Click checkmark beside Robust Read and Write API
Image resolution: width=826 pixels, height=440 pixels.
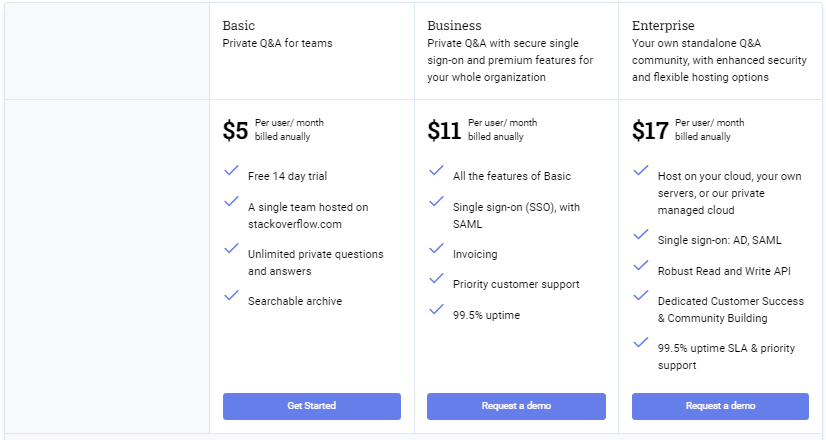coord(641,265)
